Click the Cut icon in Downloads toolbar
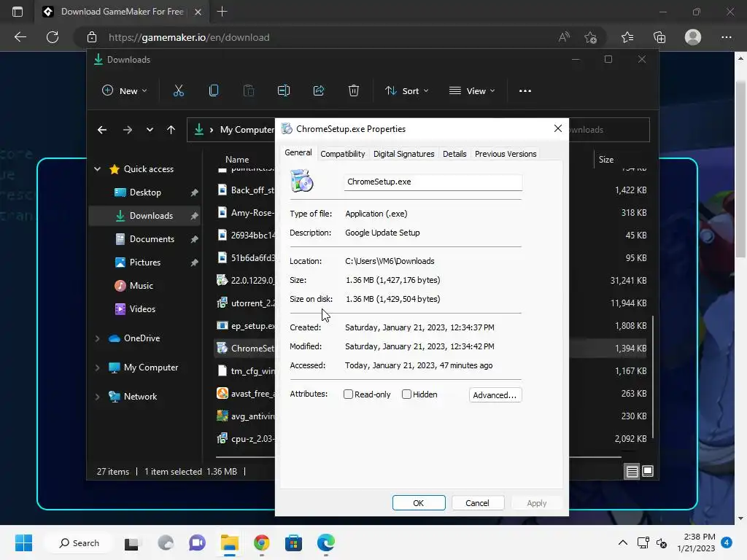747x560 pixels. click(179, 90)
